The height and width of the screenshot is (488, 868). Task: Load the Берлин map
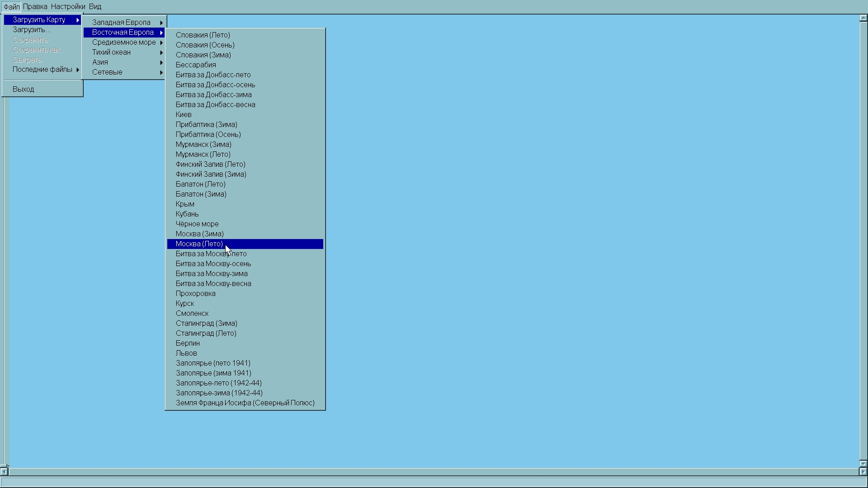point(188,343)
